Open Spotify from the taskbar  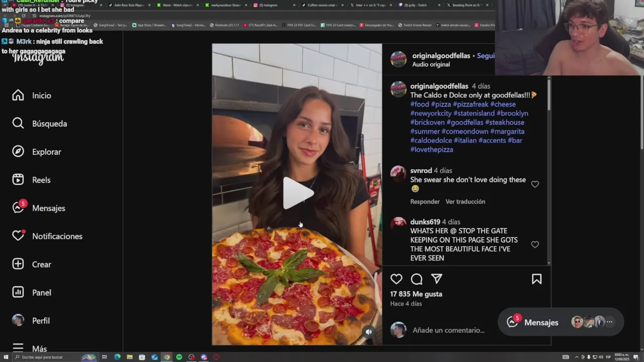click(x=179, y=357)
